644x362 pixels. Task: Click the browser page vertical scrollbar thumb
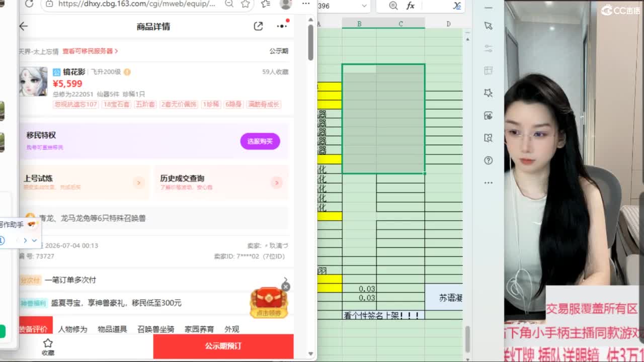(311, 42)
